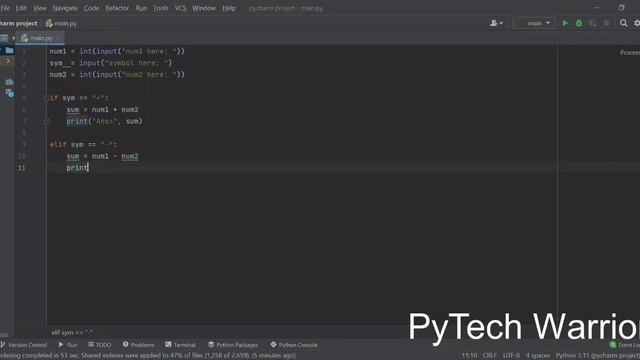The width and height of the screenshot is (640, 360).
Task: Open the user account icon menu
Action: (x=496, y=23)
